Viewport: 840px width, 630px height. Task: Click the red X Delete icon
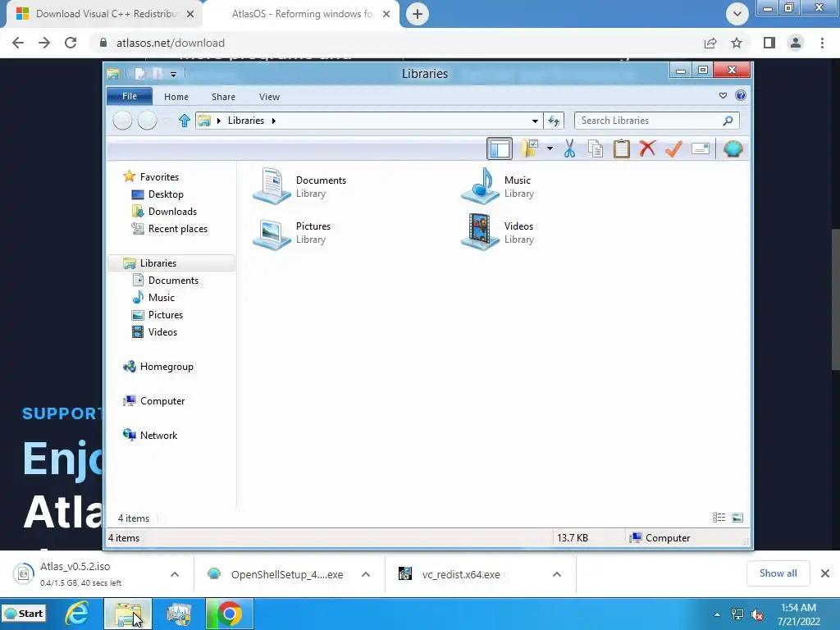(x=647, y=148)
